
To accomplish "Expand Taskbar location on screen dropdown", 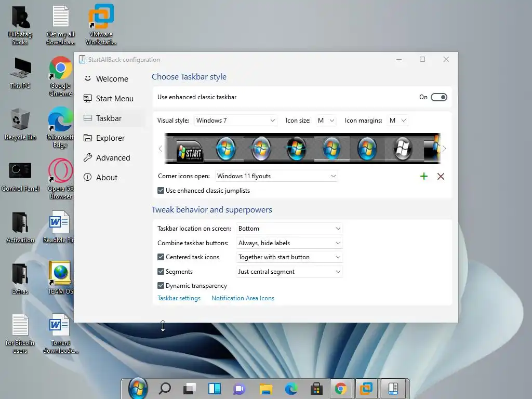I will point(289,229).
